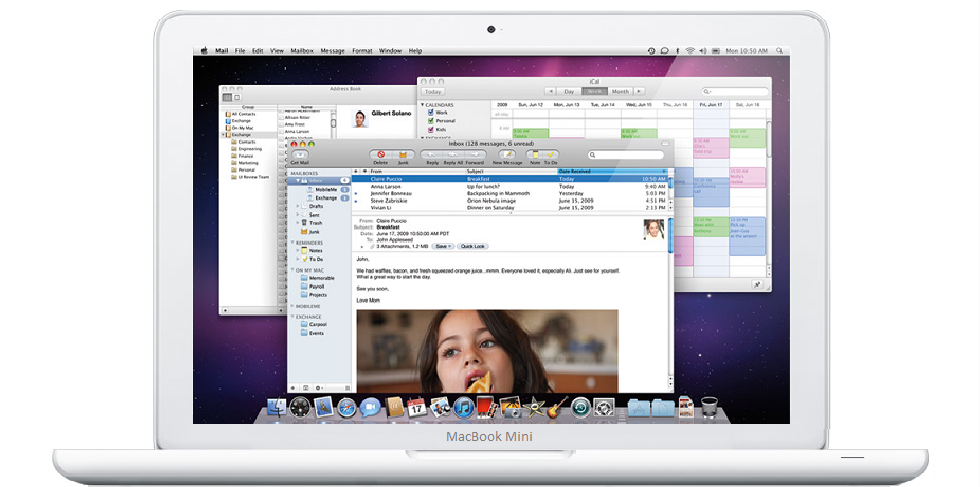This screenshot has width=980, height=487.
Task: Click the iCal calendar vertical scrollbar
Action: [769, 197]
